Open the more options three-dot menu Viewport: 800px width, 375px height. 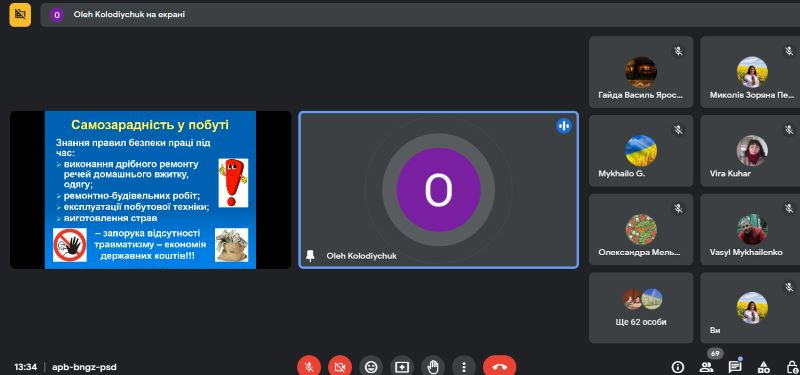464,366
